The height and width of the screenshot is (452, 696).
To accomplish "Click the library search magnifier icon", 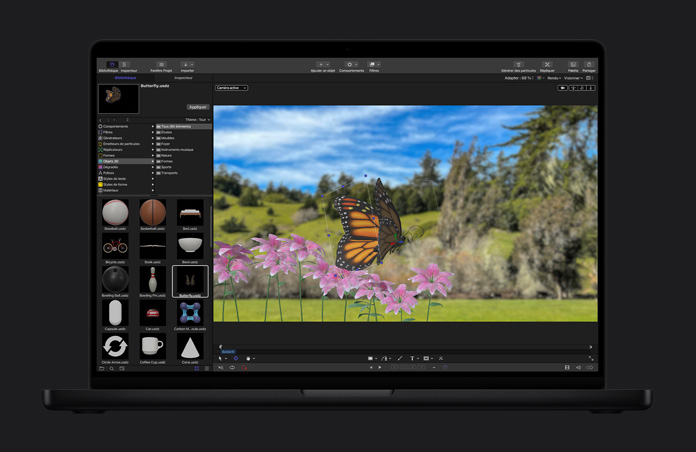I will point(112,368).
